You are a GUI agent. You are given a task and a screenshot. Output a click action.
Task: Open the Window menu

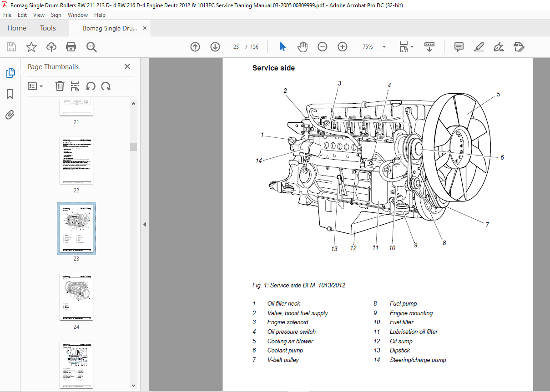pos(78,15)
